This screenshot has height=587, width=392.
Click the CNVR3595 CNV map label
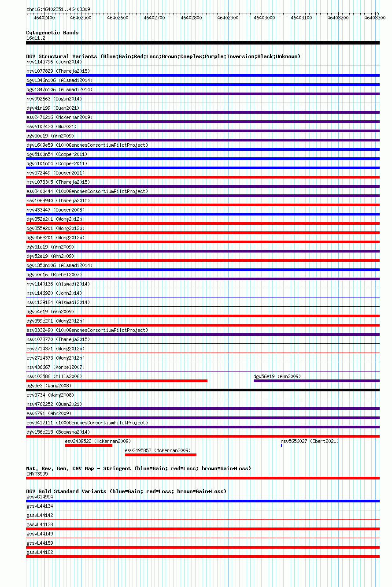click(37, 474)
